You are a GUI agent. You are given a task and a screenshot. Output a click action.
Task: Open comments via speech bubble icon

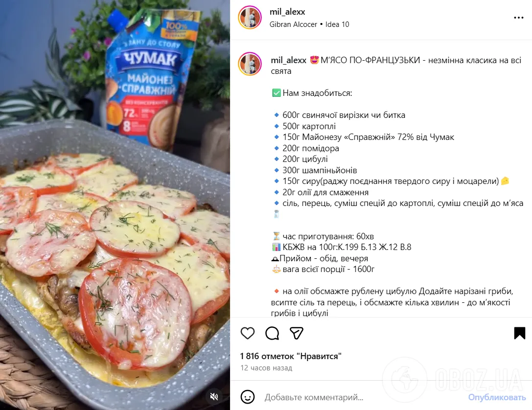click(x=272, y=333)
